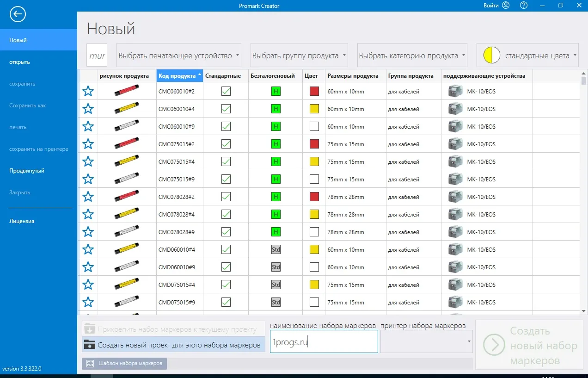
Task: Click MK-10/EOS printer icon for CMC060010#2
Action: [x=455, y=91]
